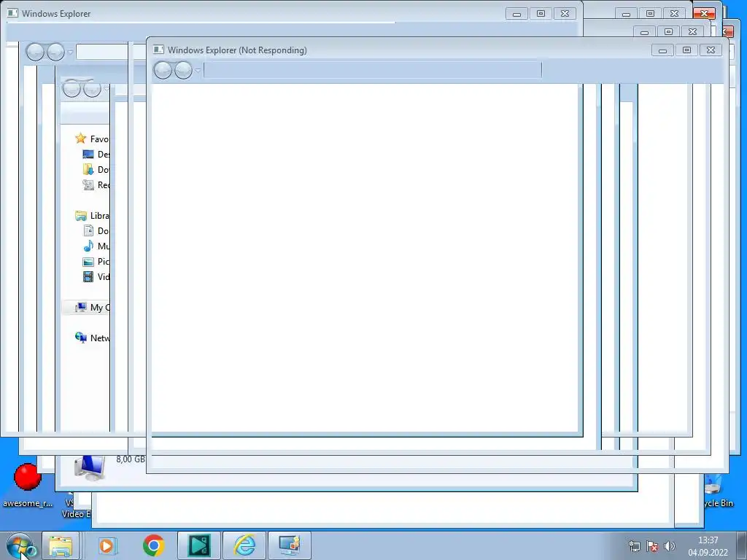The width and height of the screenshot is (747, 560).
Task: Open Recent Places under Favorites
Action: [96, 184]
